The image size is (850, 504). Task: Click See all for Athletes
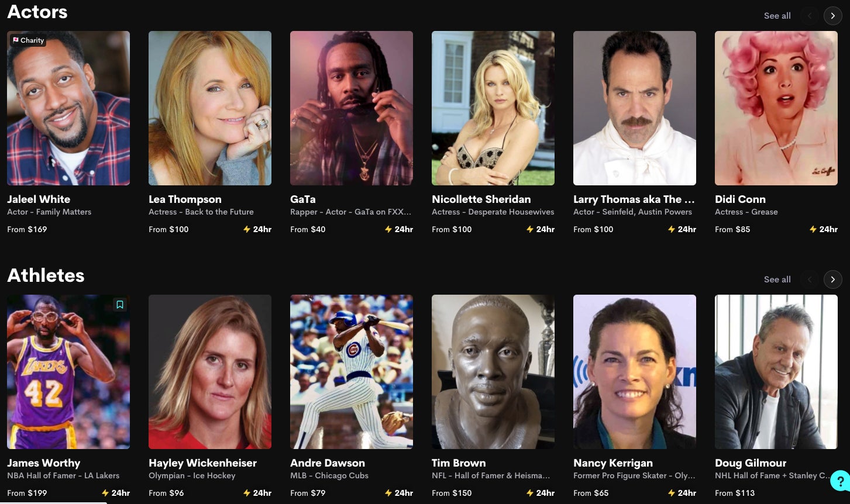pyautogui.click(x=777, y=279)
